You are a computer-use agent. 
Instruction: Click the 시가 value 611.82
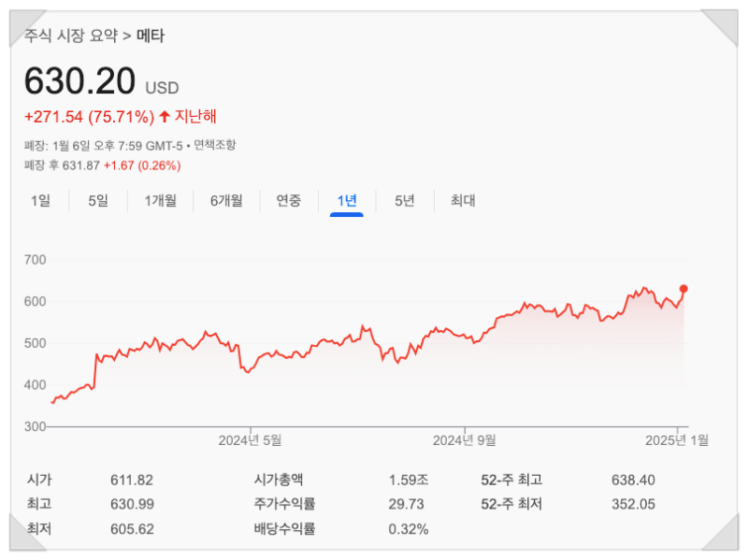[x=132, y=480]
